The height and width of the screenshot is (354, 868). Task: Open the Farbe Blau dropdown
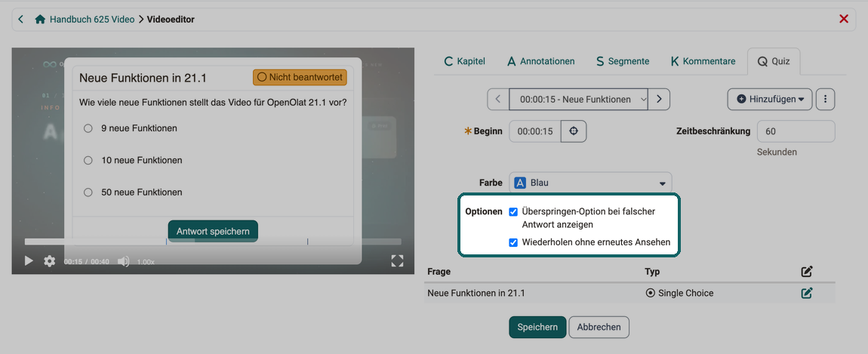click(x=590, y=183)
